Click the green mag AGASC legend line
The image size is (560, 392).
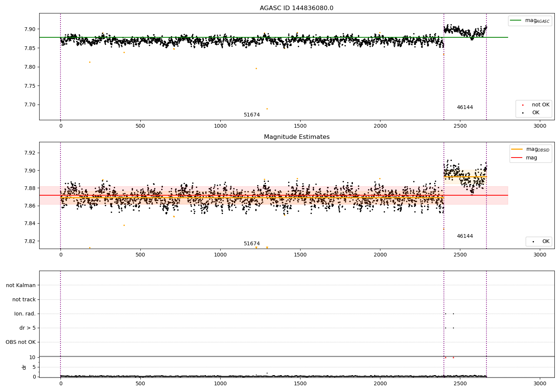coord(516,21)
